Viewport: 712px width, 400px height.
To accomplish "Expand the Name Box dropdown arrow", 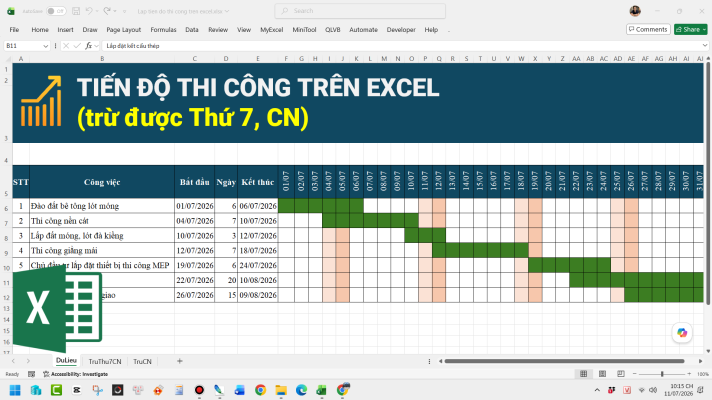I will (x=45, y=46).
